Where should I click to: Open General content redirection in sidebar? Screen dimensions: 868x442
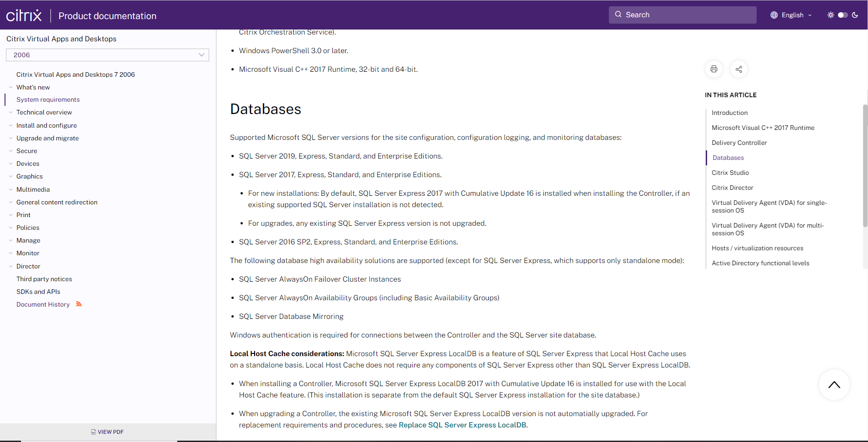pos(57,202)
